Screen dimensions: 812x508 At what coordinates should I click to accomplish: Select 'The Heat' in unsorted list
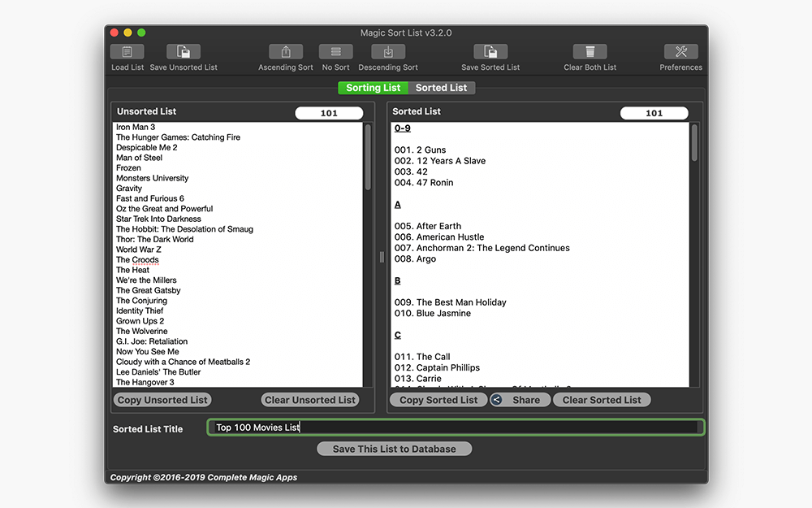[132, 270]
